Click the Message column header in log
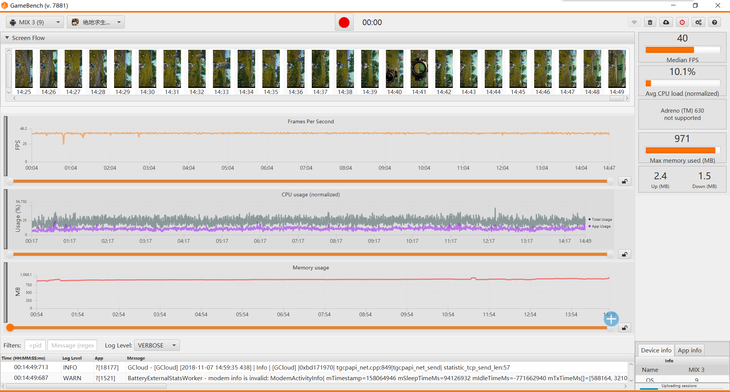730x392 pixels. click(x=135, y=358)
